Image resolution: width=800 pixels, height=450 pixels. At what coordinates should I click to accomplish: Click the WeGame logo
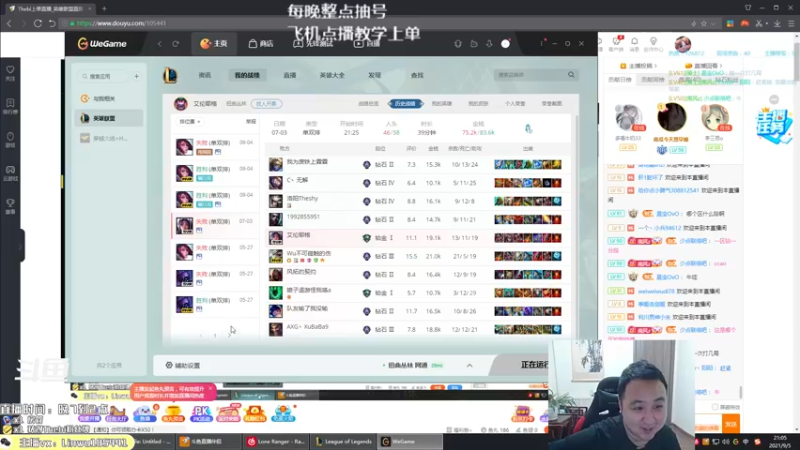click(102, 44)
